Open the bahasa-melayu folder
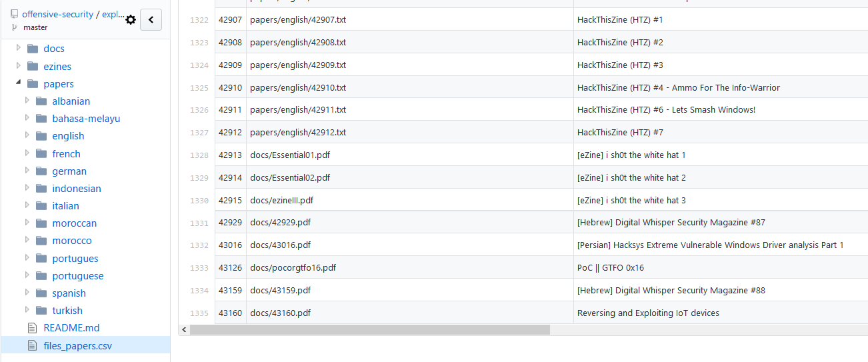868x362 pixels. pos(87,119)
